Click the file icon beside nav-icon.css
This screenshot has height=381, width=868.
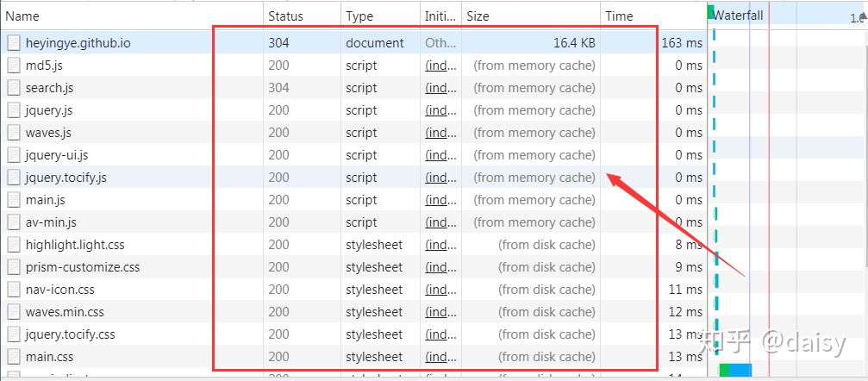14,290
